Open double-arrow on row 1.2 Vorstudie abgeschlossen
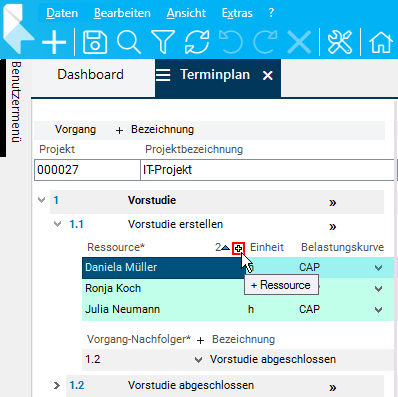Viewport: 398px width, 397px height. pos(332,387)
